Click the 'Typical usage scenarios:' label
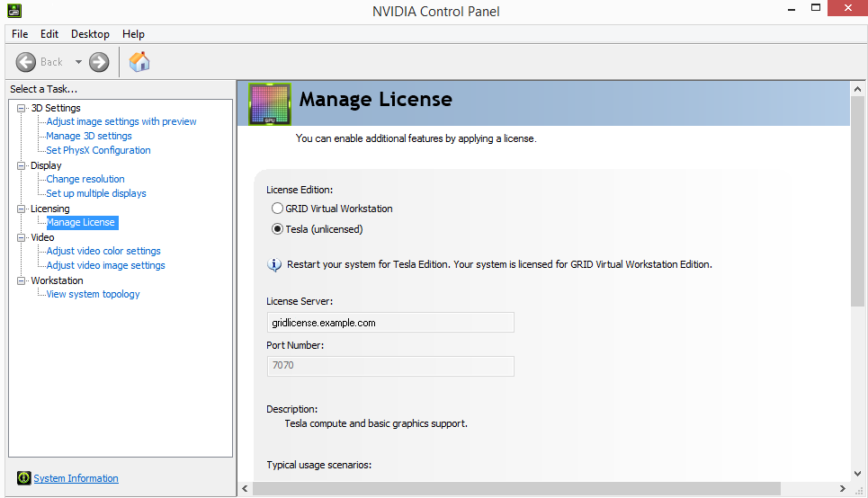The height and width of the screenshot is (498, 868). coord(318,465)
